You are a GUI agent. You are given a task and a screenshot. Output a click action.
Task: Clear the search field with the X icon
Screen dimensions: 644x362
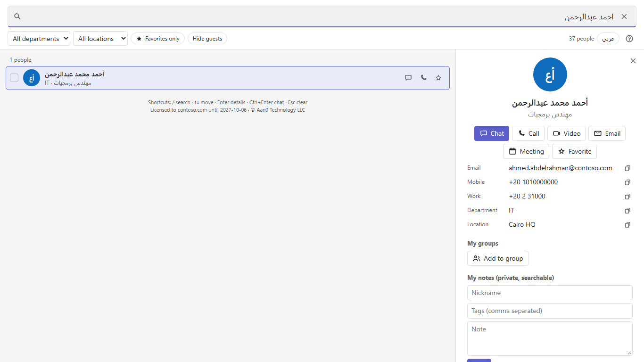click(x=624, y=16)
